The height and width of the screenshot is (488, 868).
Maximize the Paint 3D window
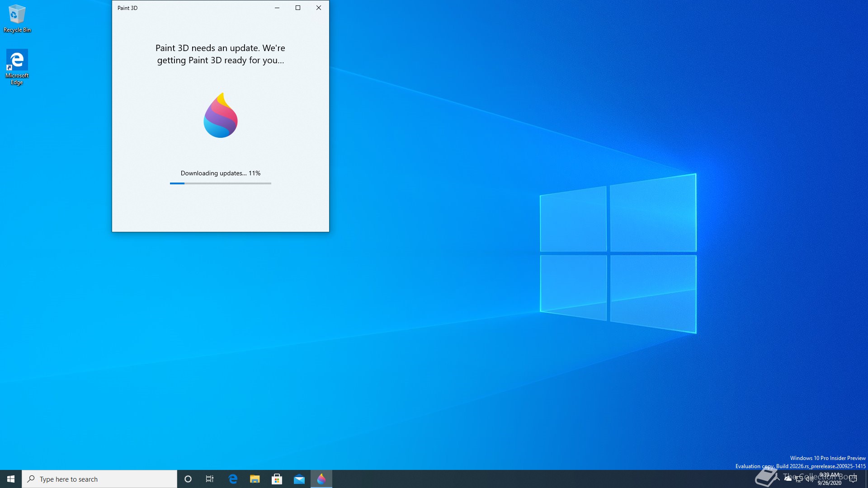pos(298,8)
